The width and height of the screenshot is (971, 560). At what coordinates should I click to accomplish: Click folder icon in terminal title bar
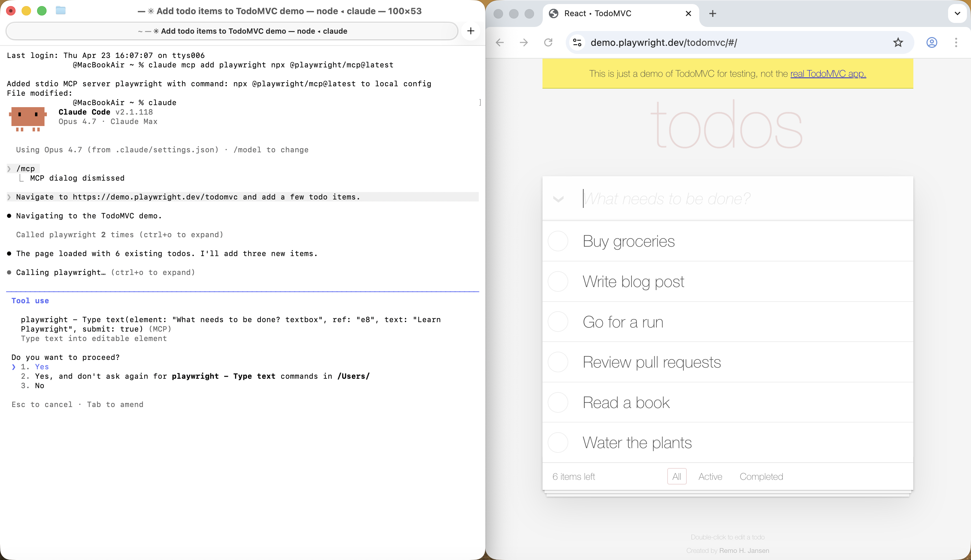point(60,10)
